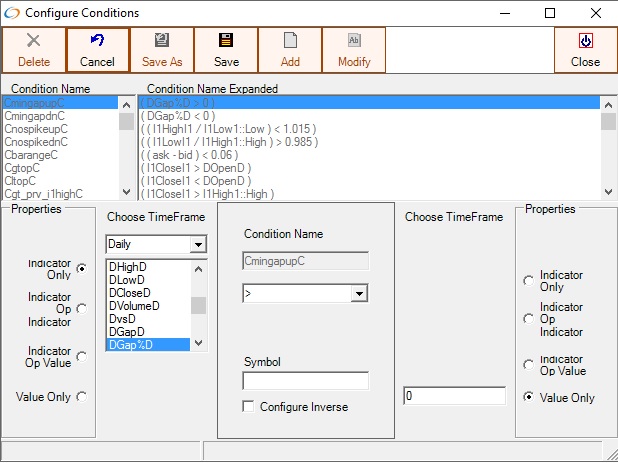Enable the Configure Inverse checkbox

249,407
